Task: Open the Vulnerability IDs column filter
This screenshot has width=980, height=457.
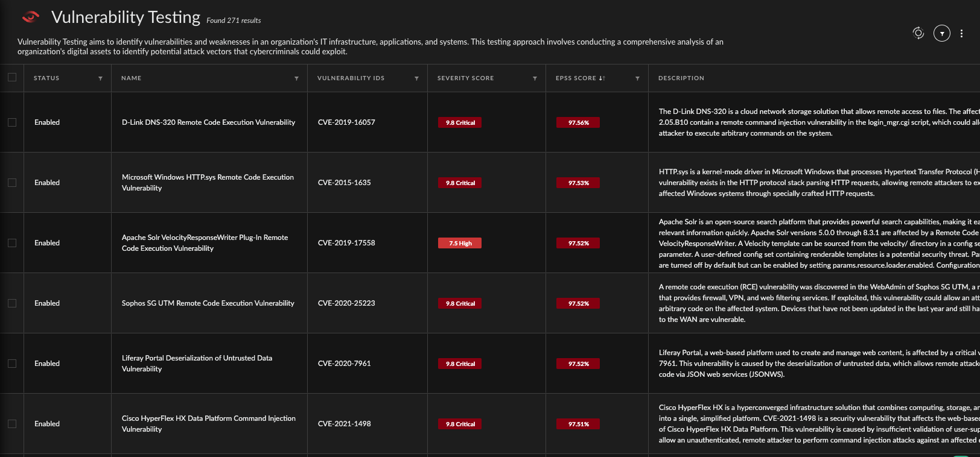Action: [x=416, y=78]
